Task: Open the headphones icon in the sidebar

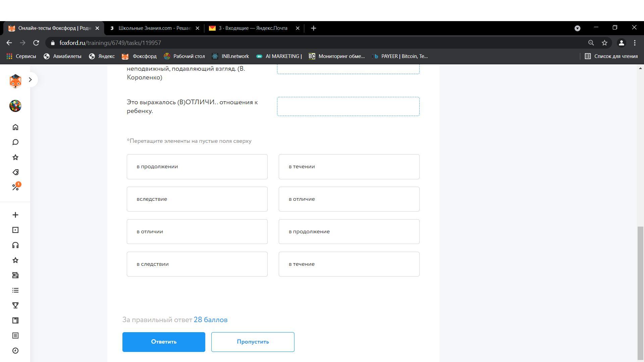Action: point(15,245)
